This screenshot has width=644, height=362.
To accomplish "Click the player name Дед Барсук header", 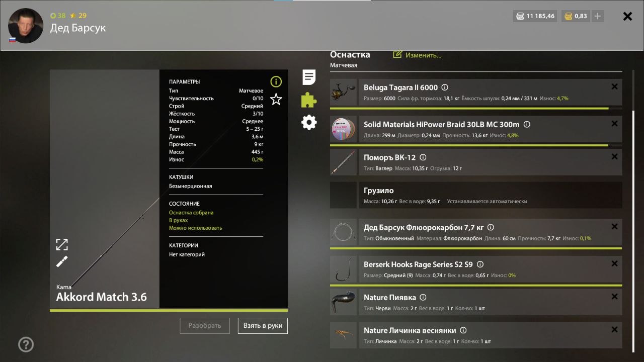I will (x=78, y=28).
